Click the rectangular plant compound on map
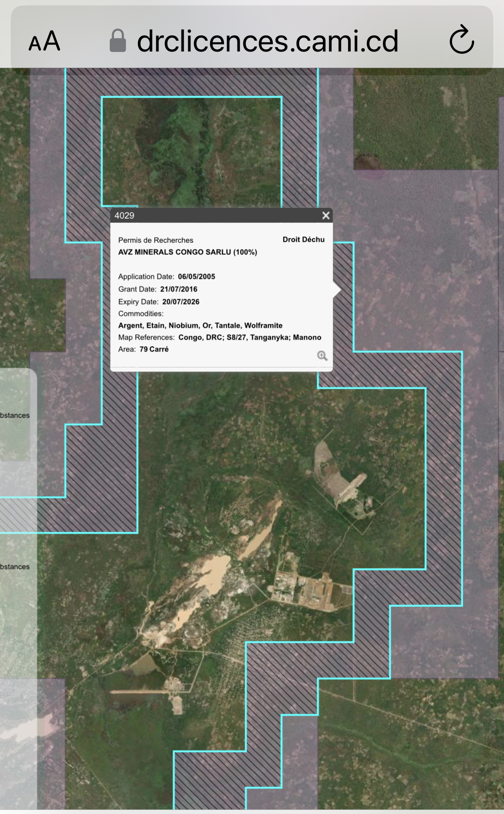 pyautogui.click(x=305, y=589)
